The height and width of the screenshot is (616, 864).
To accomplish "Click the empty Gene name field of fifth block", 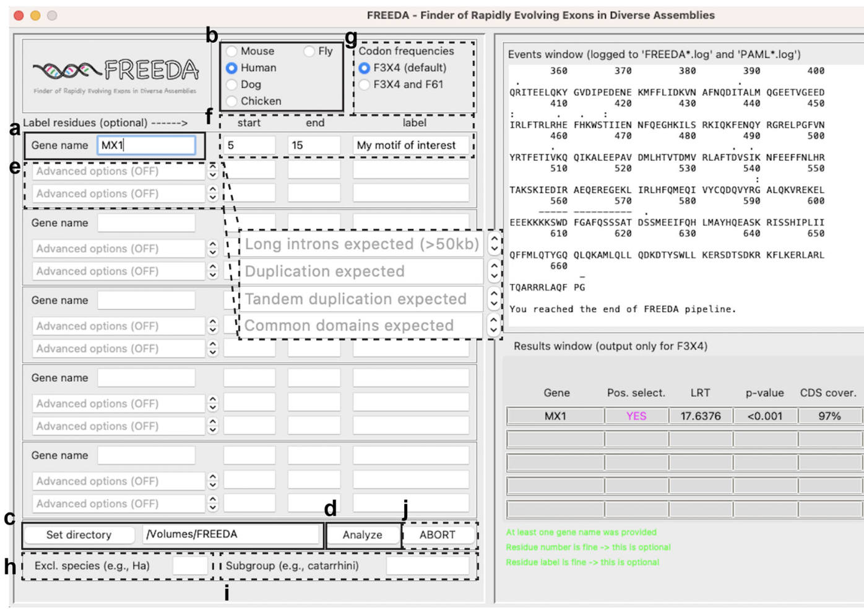I will (x=146, y=455).
